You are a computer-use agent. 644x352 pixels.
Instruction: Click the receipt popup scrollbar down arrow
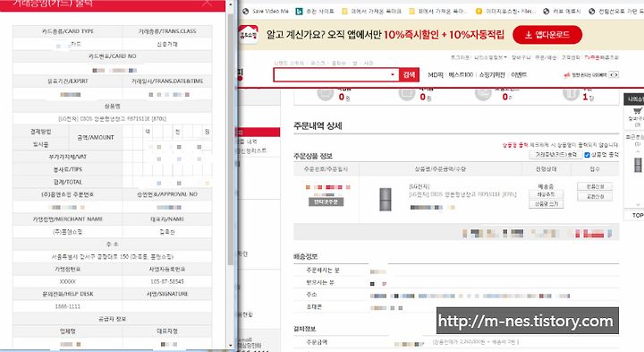click(x=231, y=346)
